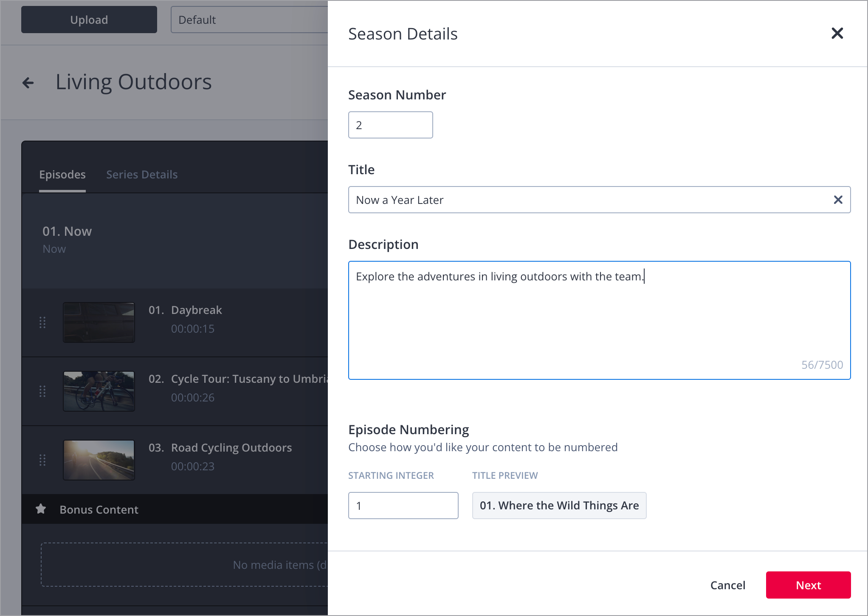Focus the Starting Integer field
This screenshot has width=868, height=616.
pos(403,506)
